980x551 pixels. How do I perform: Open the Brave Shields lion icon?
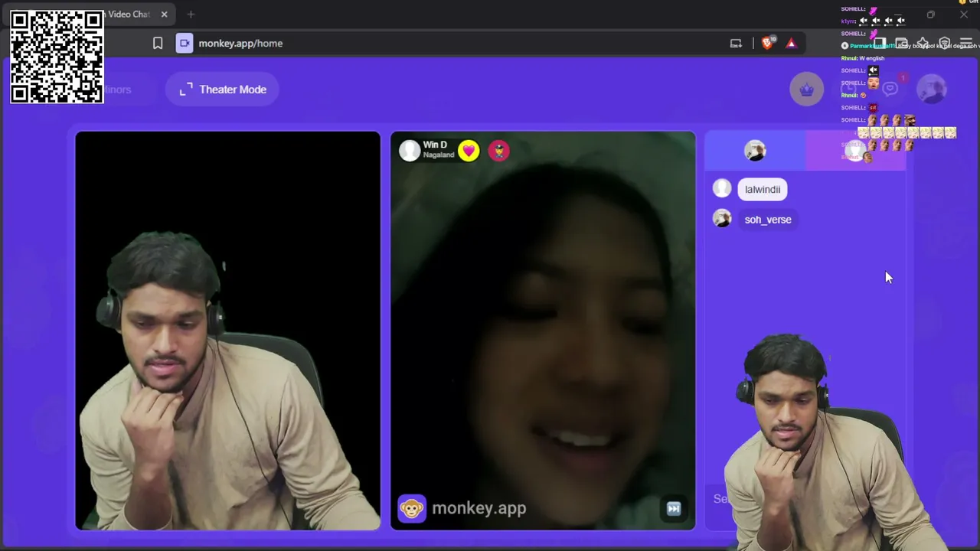tap(767, 44)
